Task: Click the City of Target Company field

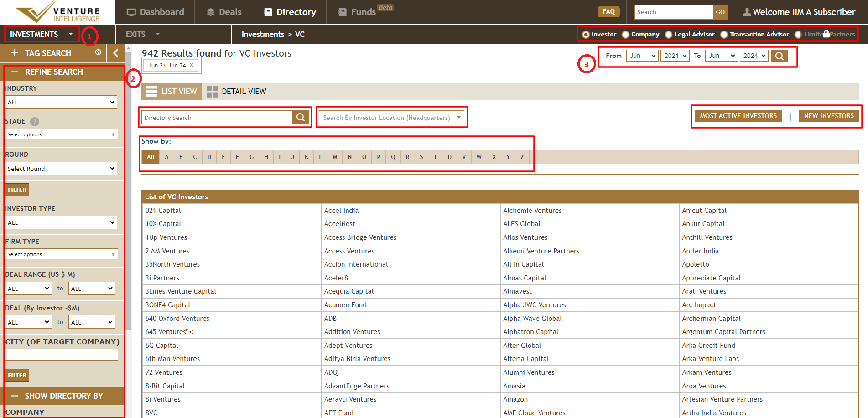Action: (62, 355)
